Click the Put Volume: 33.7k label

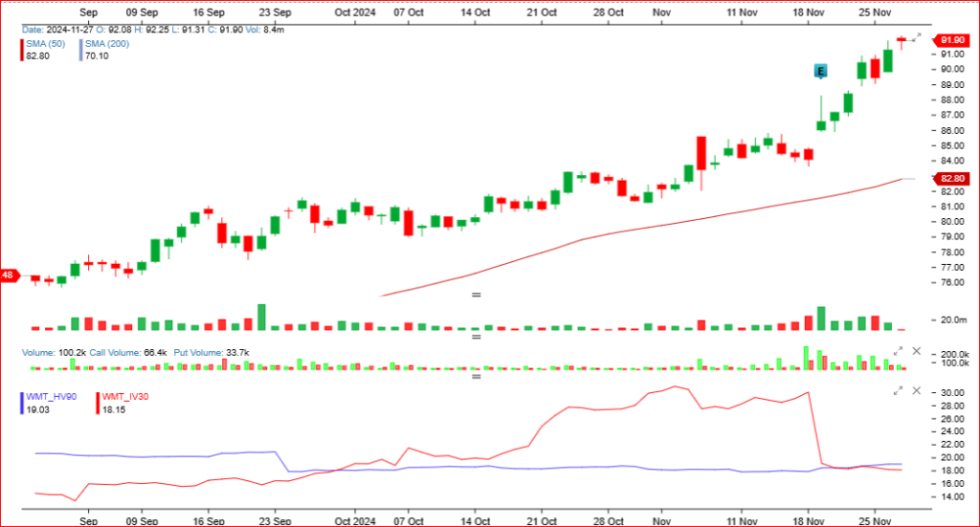[212, 353]
